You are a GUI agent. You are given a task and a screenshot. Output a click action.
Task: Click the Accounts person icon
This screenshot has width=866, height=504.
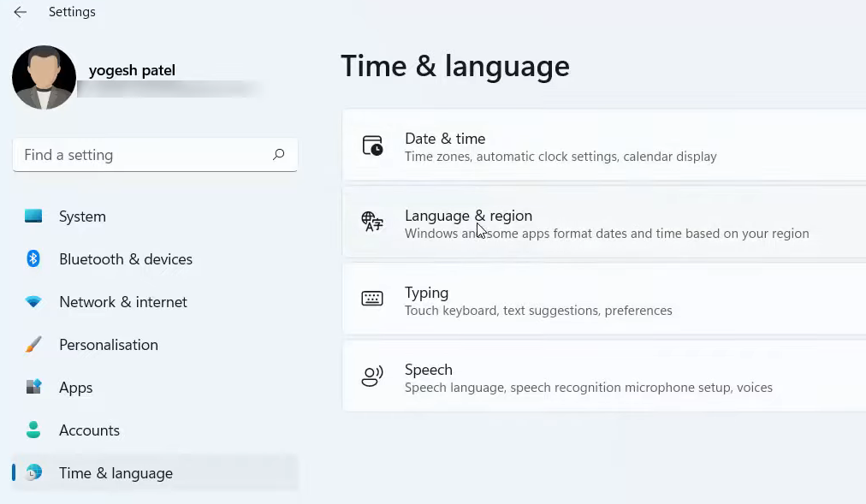pos(33,430)
